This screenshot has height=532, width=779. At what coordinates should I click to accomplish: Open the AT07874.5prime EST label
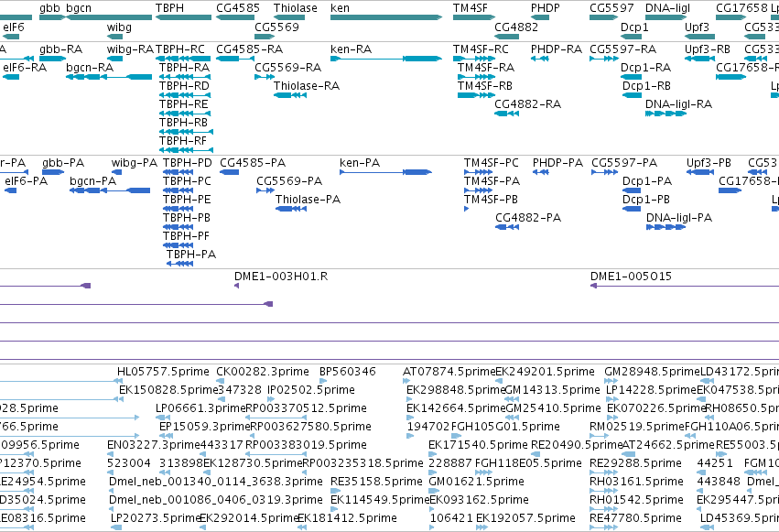coord(449,372)
